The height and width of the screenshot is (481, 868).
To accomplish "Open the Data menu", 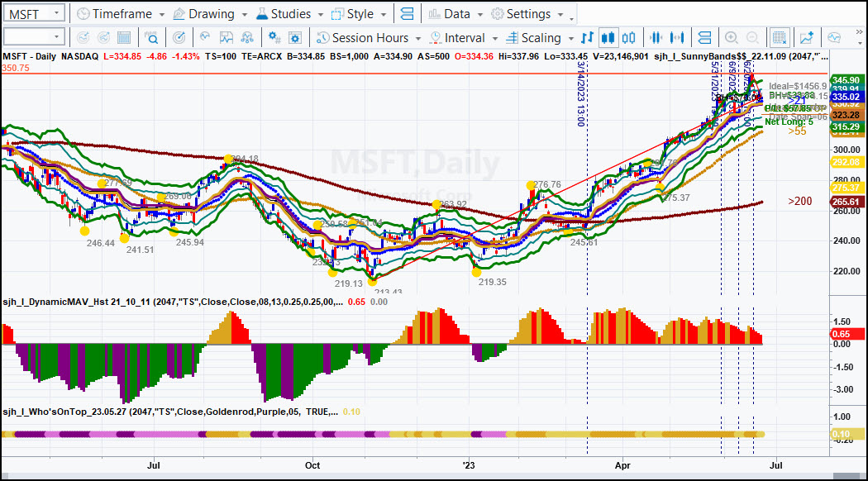I will [450, 14].
